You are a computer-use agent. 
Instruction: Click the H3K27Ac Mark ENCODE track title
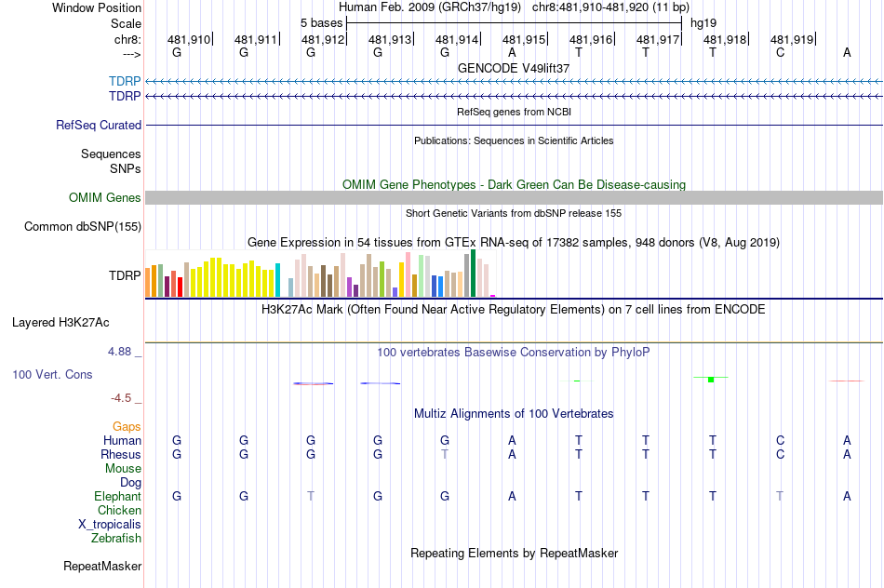514,310
